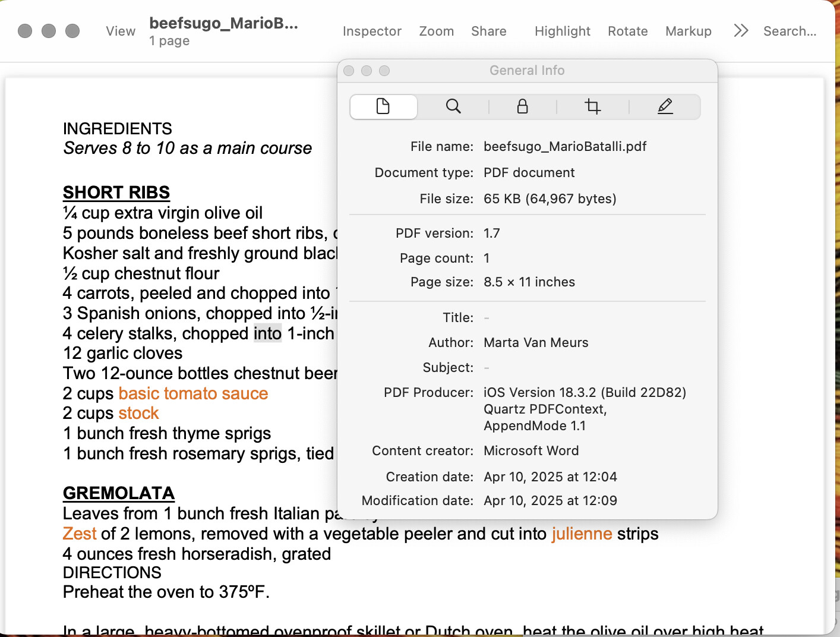Rotate the page using Rotate button

click(x=627, y=31)
